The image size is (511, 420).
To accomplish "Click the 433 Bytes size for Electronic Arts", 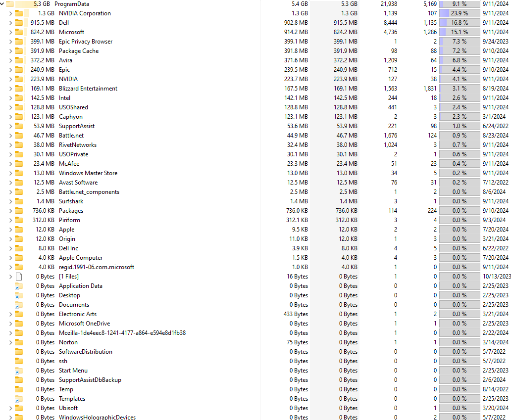I will pos(296,314).
